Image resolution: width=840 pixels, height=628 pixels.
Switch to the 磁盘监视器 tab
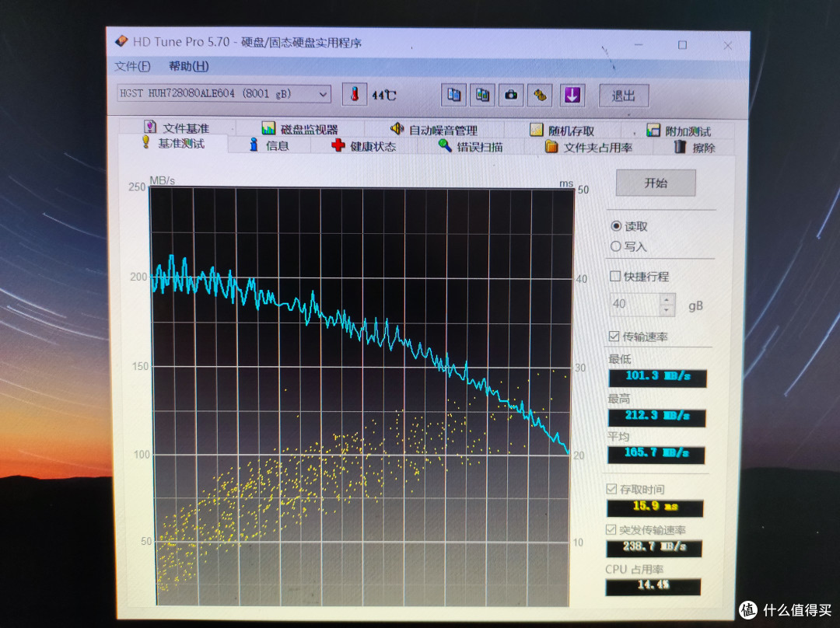(300, 129)
